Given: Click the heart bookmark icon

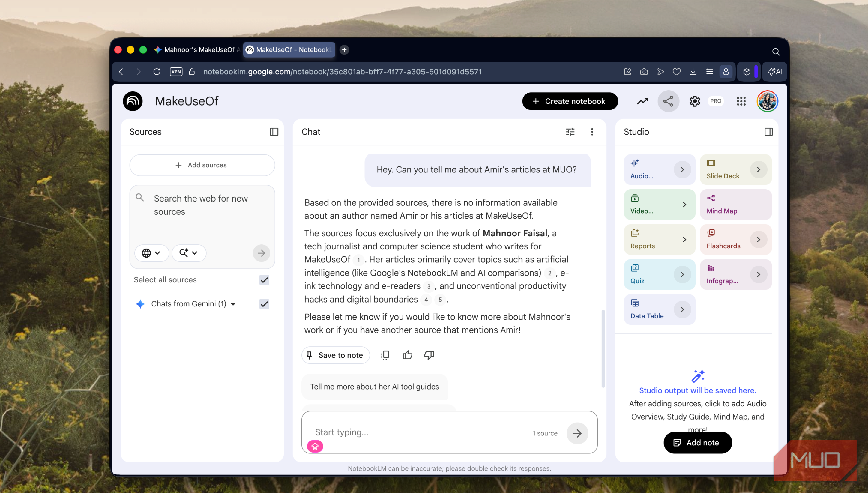Looking at the screenshot, I should pyautogui.click(x=677, y=71).
